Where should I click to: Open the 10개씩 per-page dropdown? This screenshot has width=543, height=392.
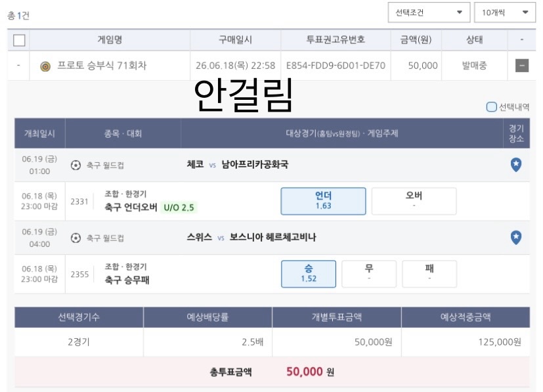504,12
